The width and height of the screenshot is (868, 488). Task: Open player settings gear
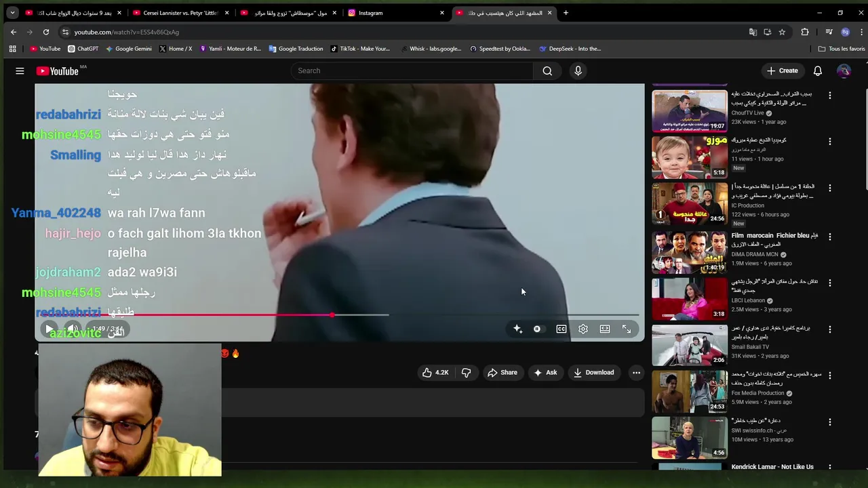[583, 329]
